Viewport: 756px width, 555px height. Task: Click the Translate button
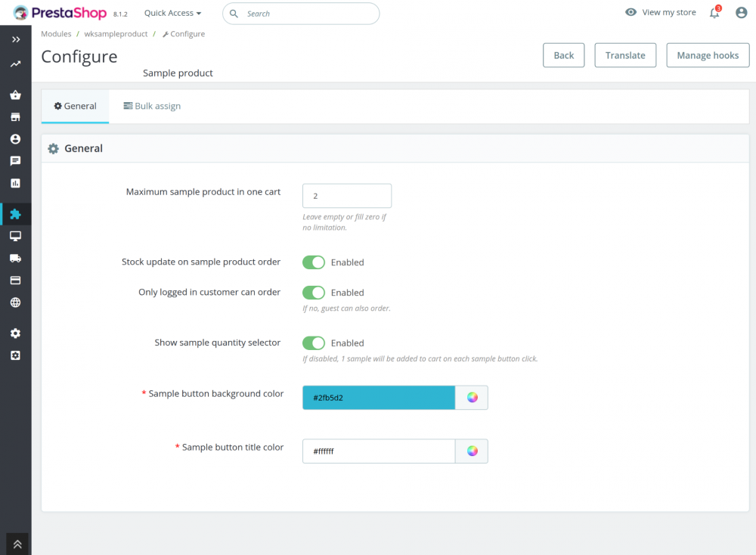tap(625, 55)
